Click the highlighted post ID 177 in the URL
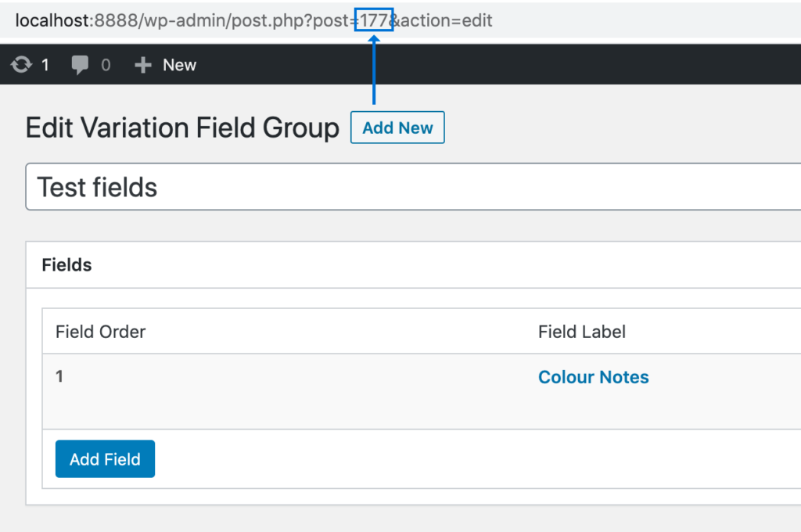The width and height of the screenshot is (801, 532). (x=375, y=20)
